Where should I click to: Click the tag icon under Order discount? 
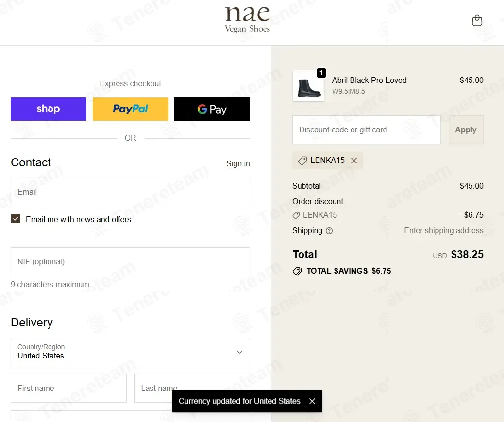[296, 215]
